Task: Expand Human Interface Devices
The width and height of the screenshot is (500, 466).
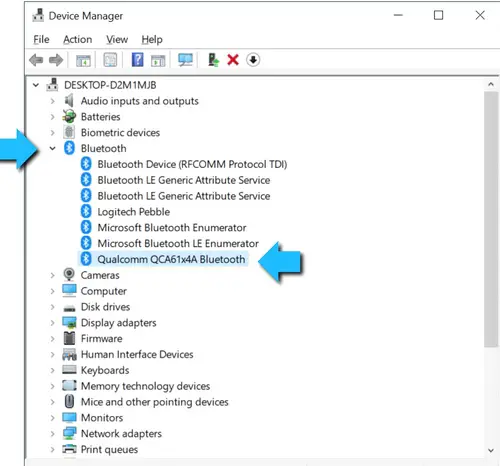Action: coord(52,354)
